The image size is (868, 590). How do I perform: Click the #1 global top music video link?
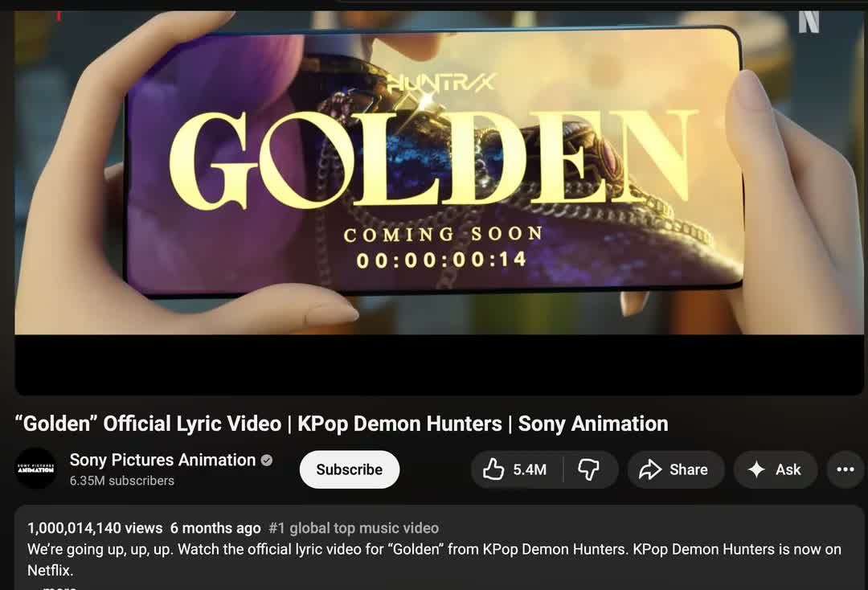coord(354,528)
